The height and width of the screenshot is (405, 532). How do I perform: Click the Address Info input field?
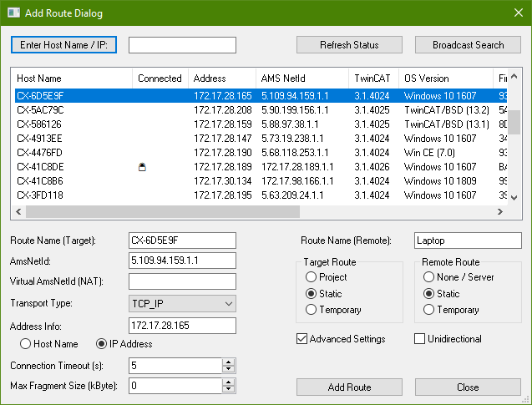pyautogui.click(x=182, y=326)
